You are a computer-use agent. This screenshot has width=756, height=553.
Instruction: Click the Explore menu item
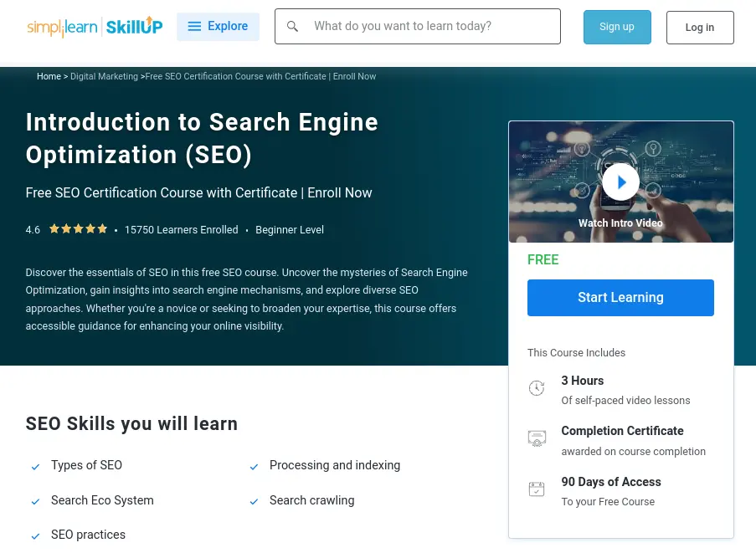tap(228, 26)
